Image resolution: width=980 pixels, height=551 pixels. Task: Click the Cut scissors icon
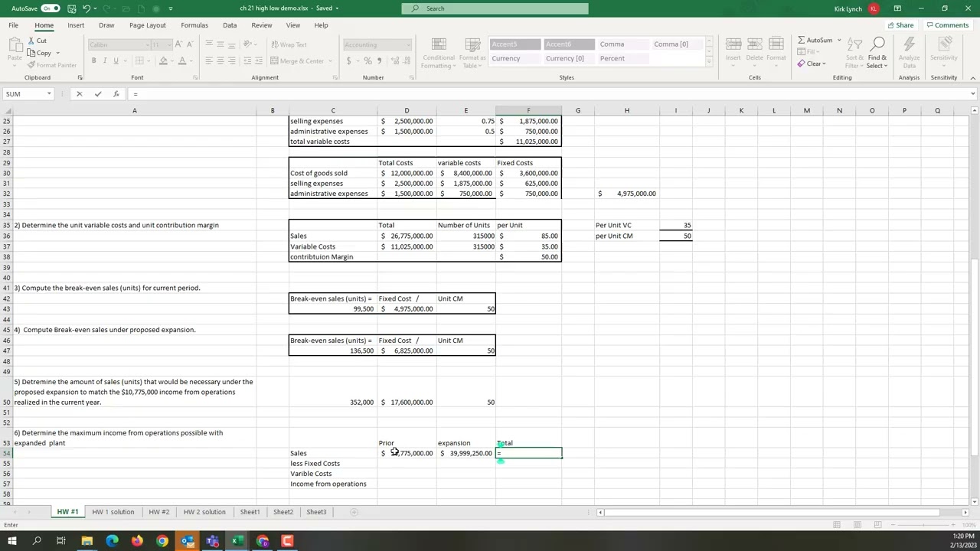click(32, 41)
